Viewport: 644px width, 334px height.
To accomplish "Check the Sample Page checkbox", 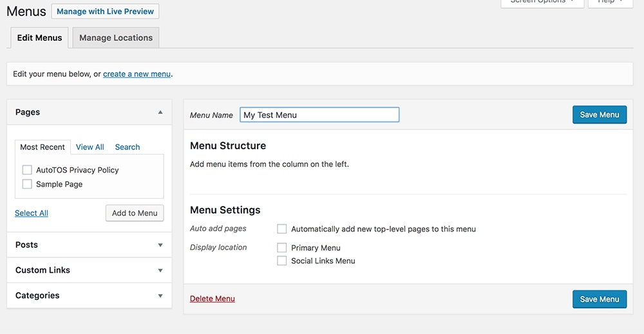I will tap(27, 184).
